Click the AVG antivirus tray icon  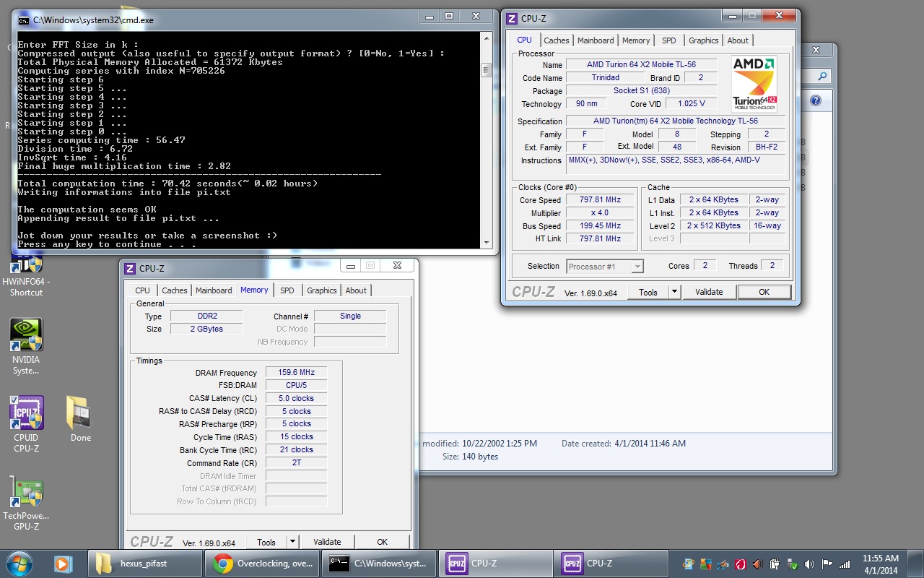click(x=706, y=564)
